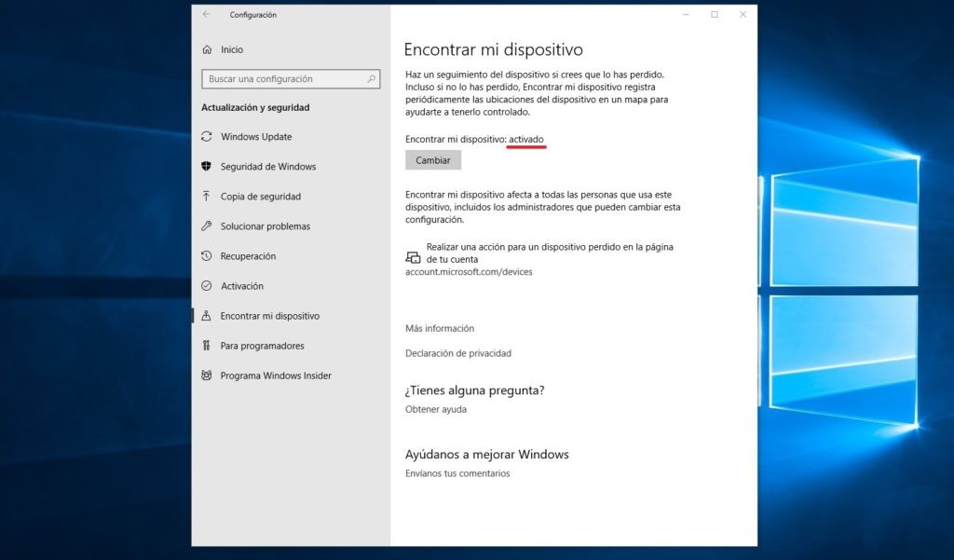
Task: Minimize the Configuración window
Action: pos(686,15)
